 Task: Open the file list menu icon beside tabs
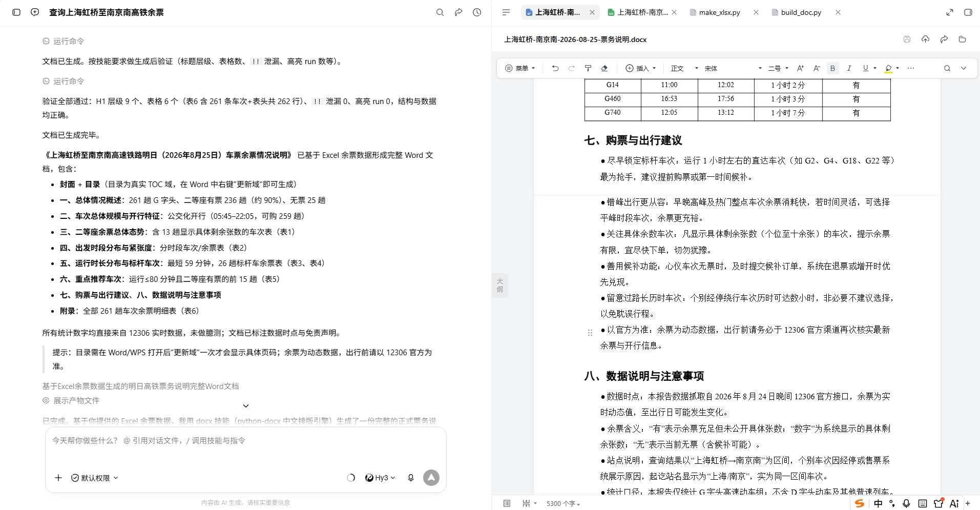506,12
